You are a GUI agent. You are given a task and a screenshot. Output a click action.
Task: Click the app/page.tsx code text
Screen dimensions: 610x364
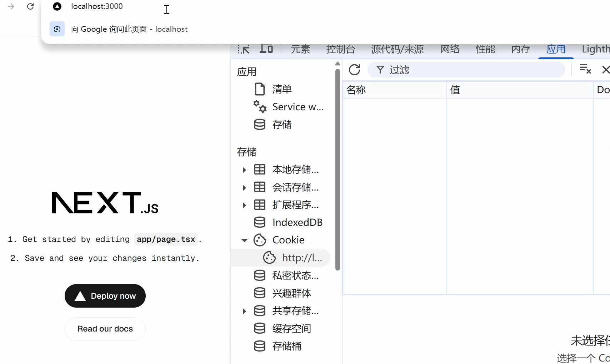[x=166, y=239]
